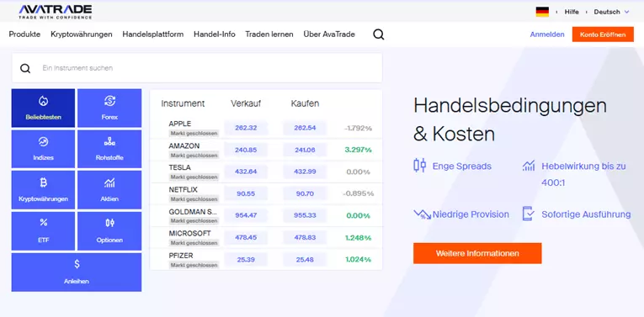Open the Handelsplattform menu

coord(152,34)
